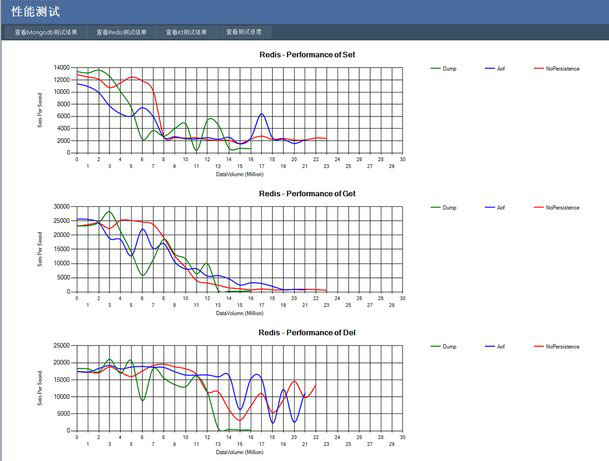Click Dump legend label in Get chart
609x461 pixels.
coord(449,207)
